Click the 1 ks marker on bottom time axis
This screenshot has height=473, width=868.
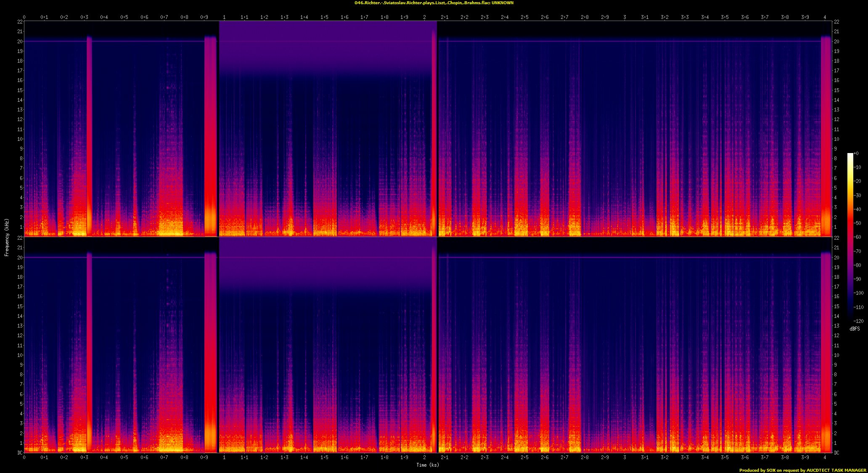pos(224,457)
